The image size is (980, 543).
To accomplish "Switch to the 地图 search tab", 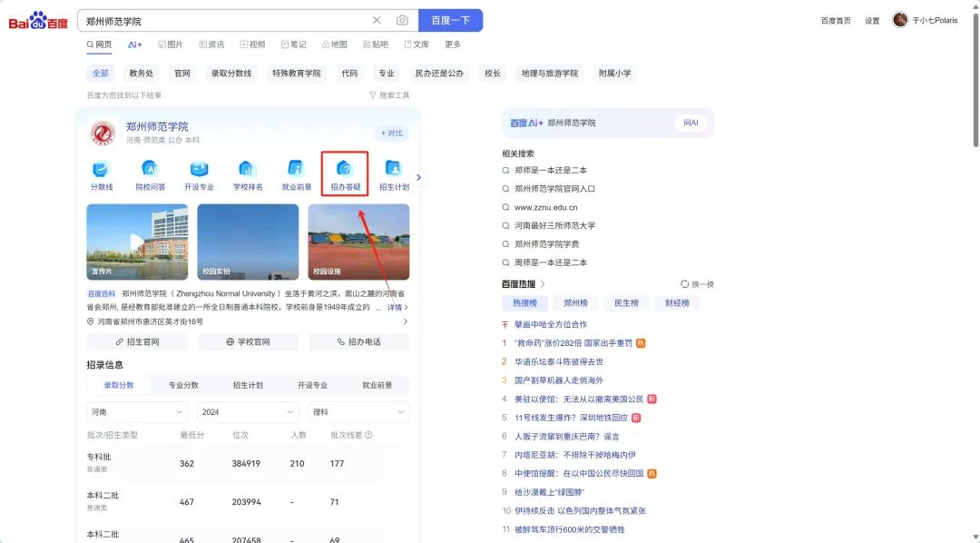I will (x=334, y=44).
